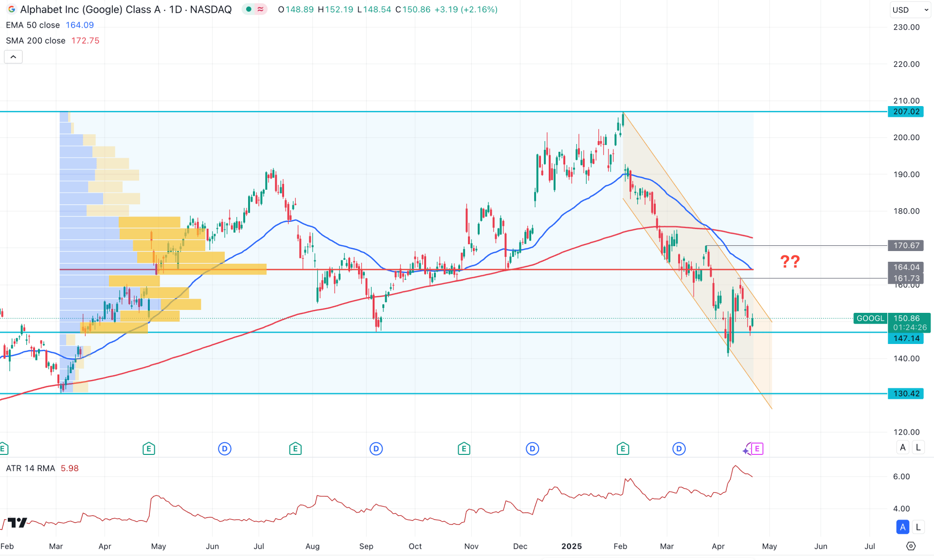This screenshot has height=560, width=934.
Task: Open chart settings gear at the time axis corner
Action: click(x=911, y=546)
